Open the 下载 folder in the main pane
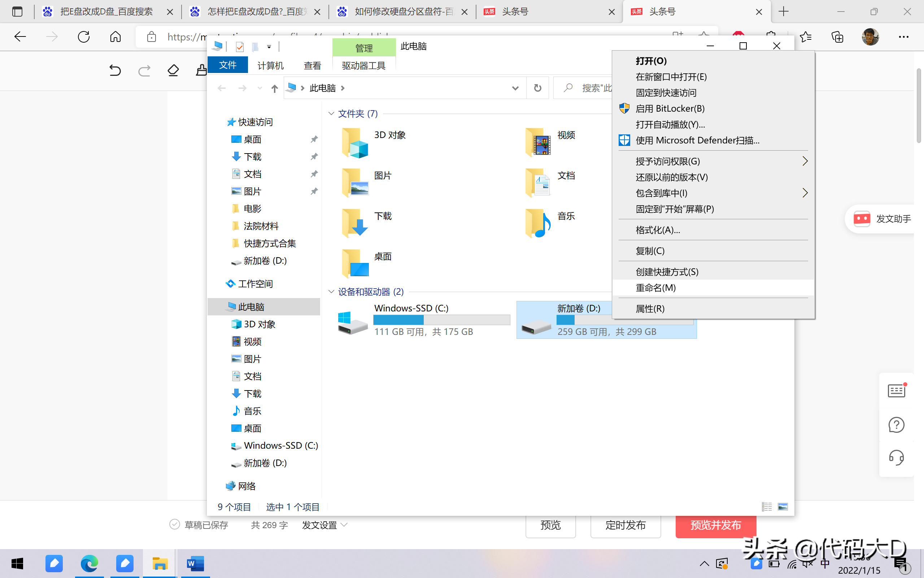 point(355,224)
